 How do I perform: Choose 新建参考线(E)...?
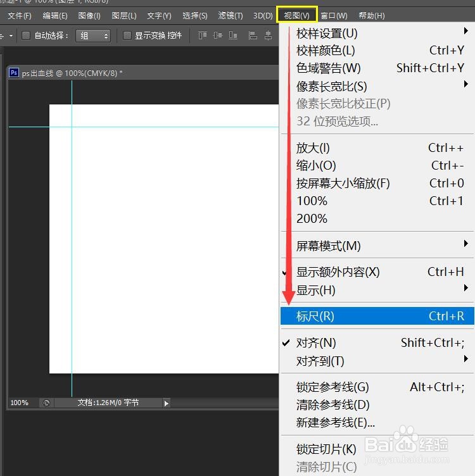pyautogui.click(x=377, y=422)
